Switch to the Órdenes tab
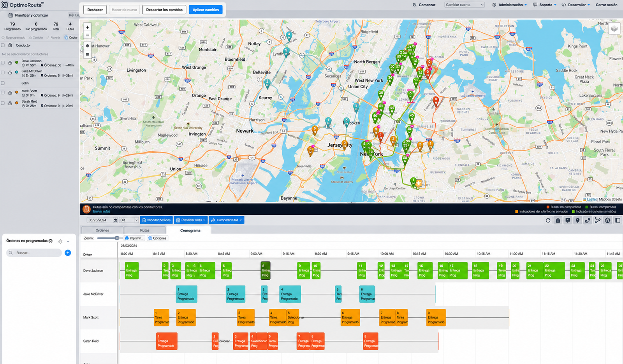 (x=102, y=230)
